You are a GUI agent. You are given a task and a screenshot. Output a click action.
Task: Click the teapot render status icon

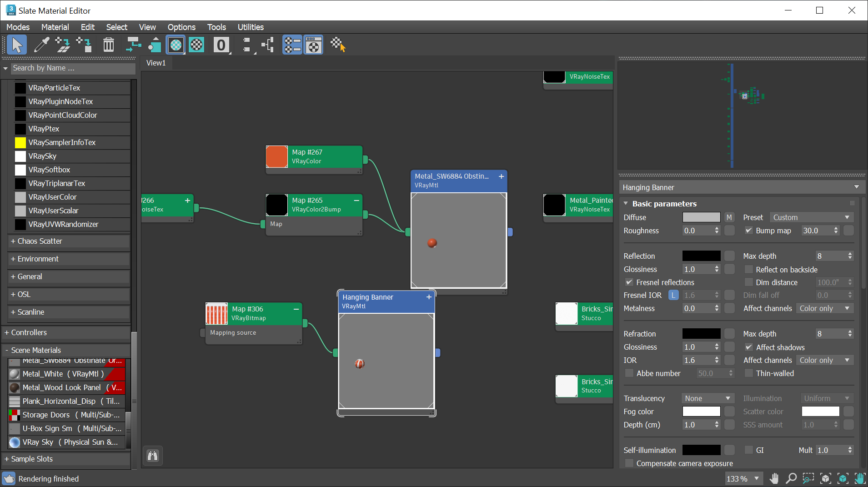click(x=9, y=478)
